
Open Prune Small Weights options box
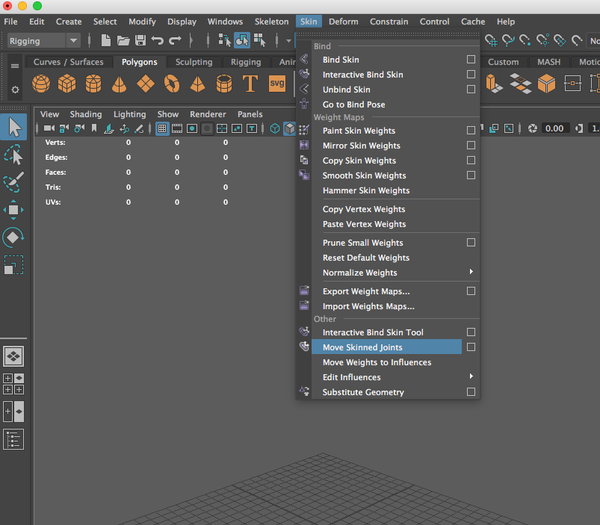tap(471, 243)
